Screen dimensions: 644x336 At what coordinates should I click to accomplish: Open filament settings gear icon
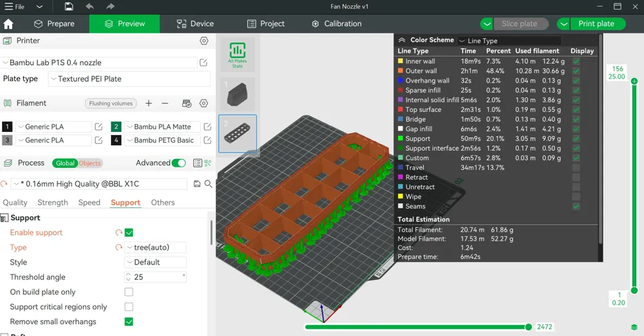pos(204,104)
